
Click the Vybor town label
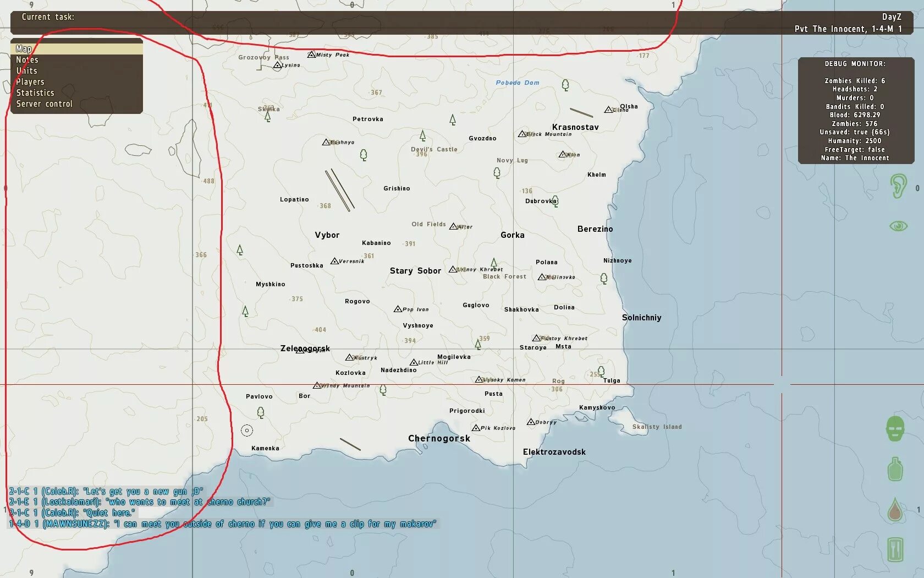pyautogui.click(x=327, y=235)
